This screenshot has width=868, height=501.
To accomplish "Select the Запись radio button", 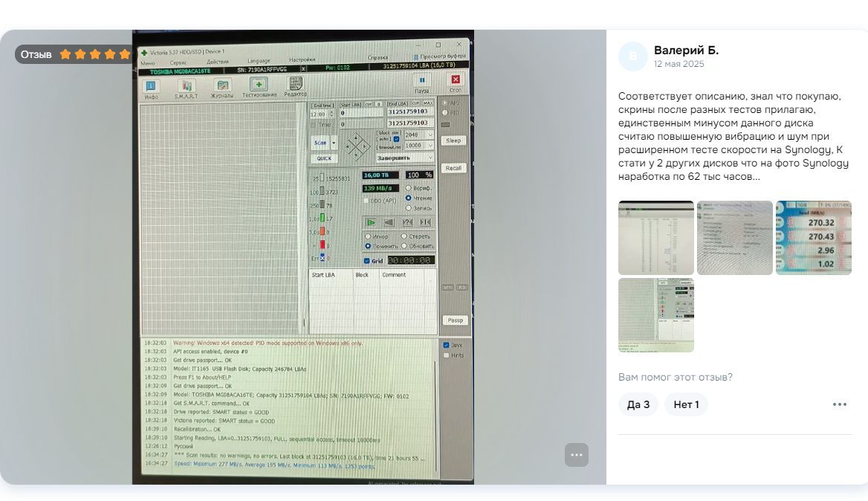I will point(409,208).
